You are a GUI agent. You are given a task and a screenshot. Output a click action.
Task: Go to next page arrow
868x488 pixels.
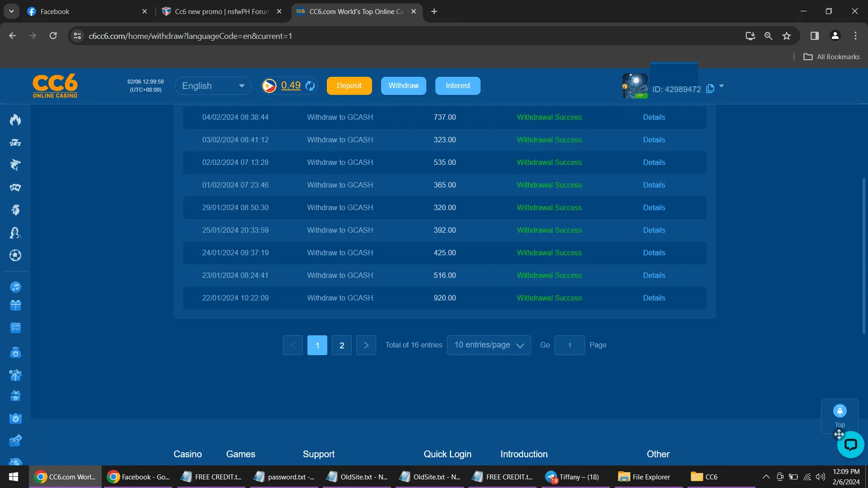[x=366, y=345]
